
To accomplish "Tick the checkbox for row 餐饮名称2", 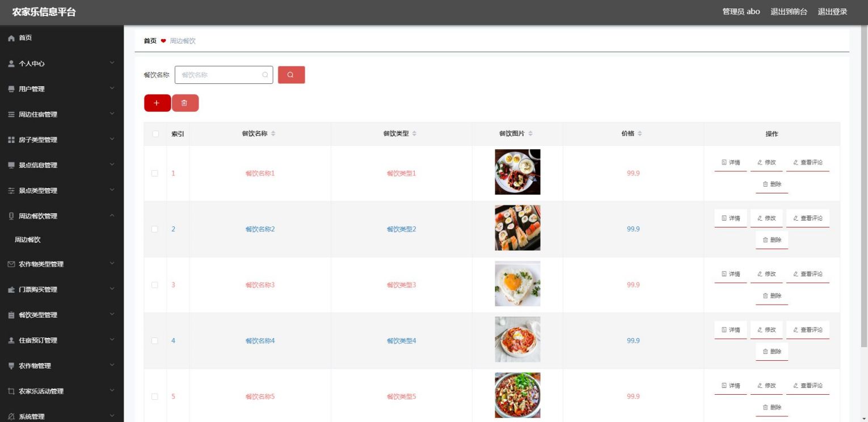I will pos(155,229).
